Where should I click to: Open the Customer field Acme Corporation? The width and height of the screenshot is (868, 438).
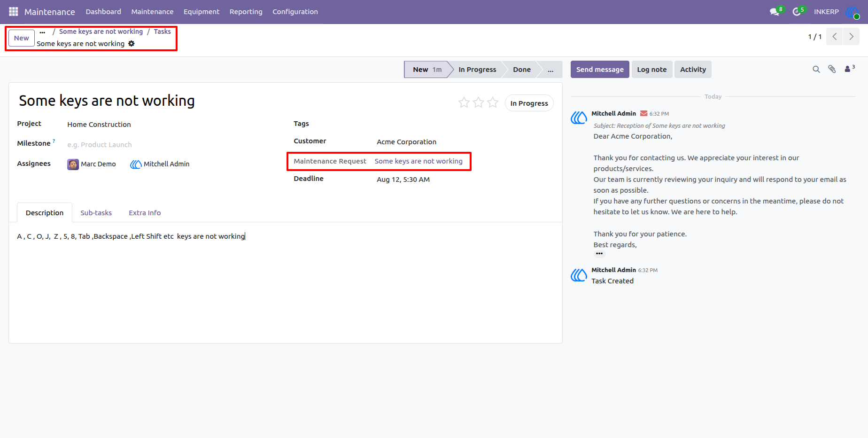(x=406, y=142)
